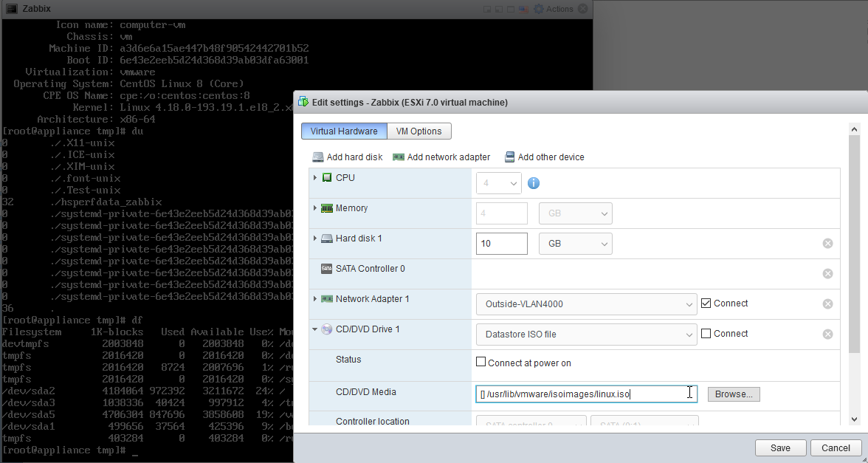The height and width of the screenshot is (463, 868).
Task: Click the Add hard disk label
Action: (x=354, y=157)
